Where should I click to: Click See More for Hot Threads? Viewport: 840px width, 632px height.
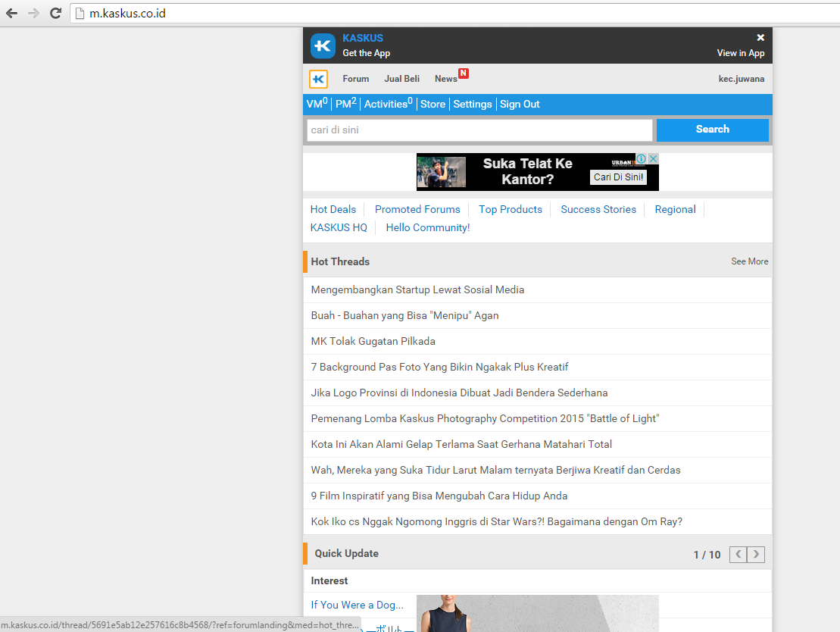click(749, 261)
